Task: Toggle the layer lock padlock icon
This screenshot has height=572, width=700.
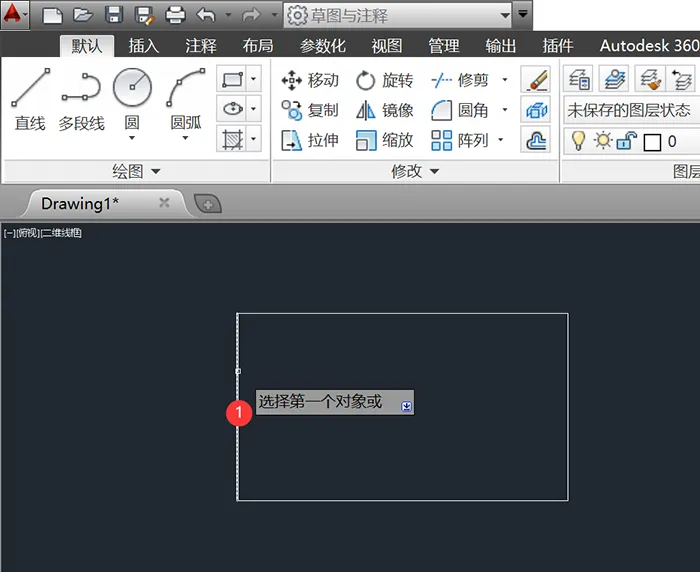Action: [626, 141]
